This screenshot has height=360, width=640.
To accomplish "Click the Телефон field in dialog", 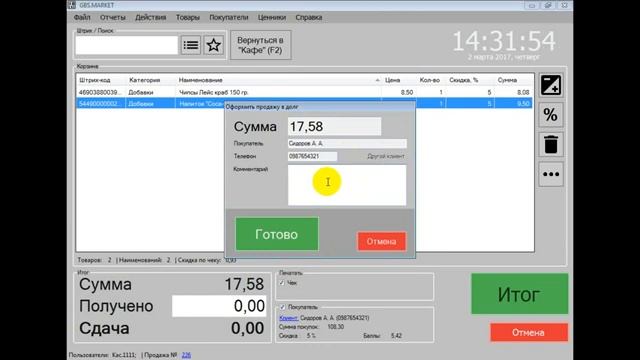I will click(x=312, y=156).
